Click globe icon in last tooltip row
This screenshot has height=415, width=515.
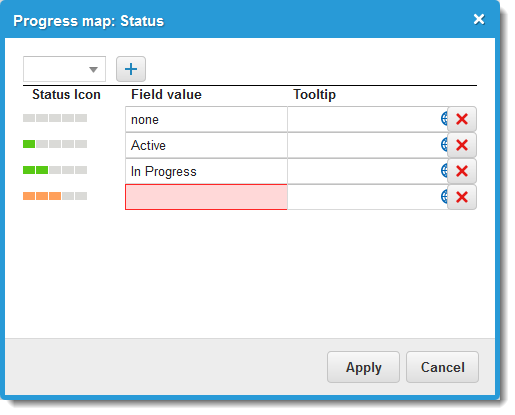[x=444, y=197]
